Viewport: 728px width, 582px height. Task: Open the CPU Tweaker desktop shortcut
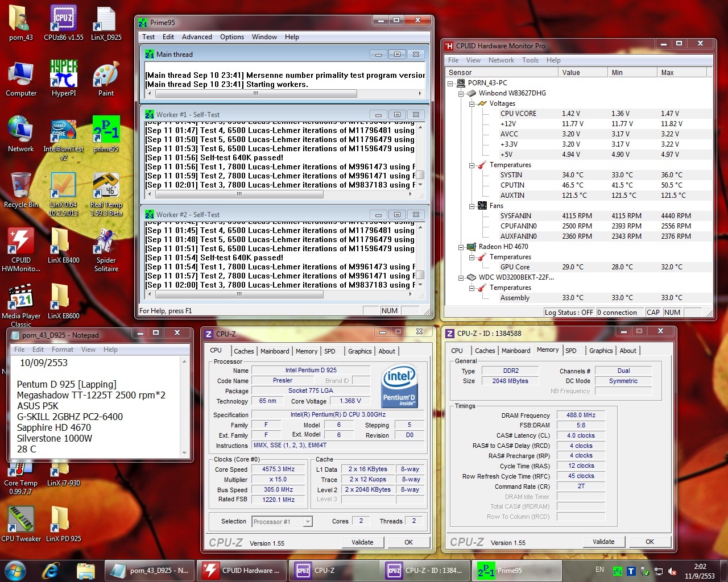pos(21,524)
